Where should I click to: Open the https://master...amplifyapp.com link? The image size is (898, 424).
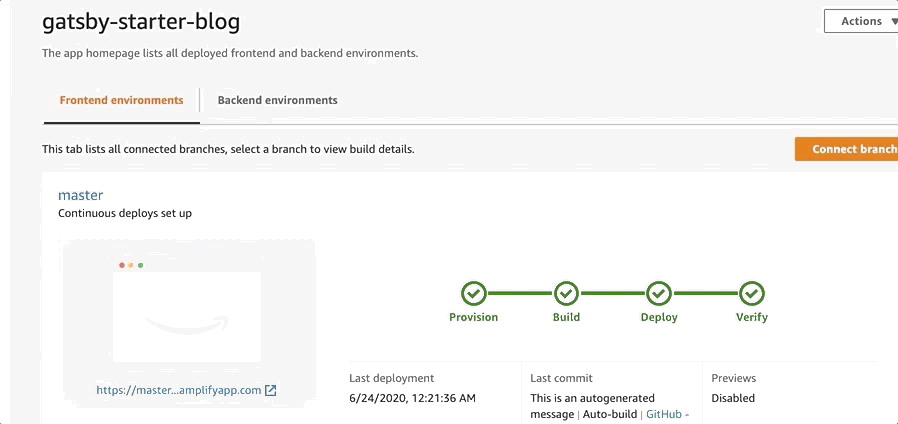179,390
